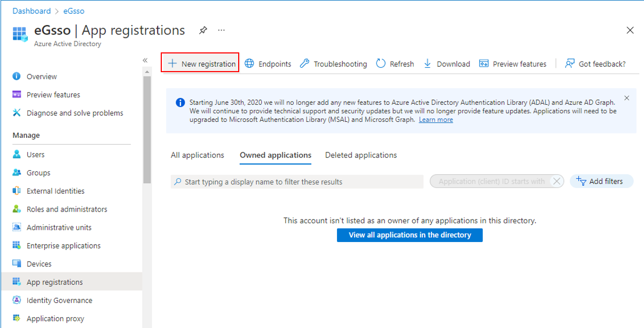Open the ellipsis more options menu

[x=221, y=30]
